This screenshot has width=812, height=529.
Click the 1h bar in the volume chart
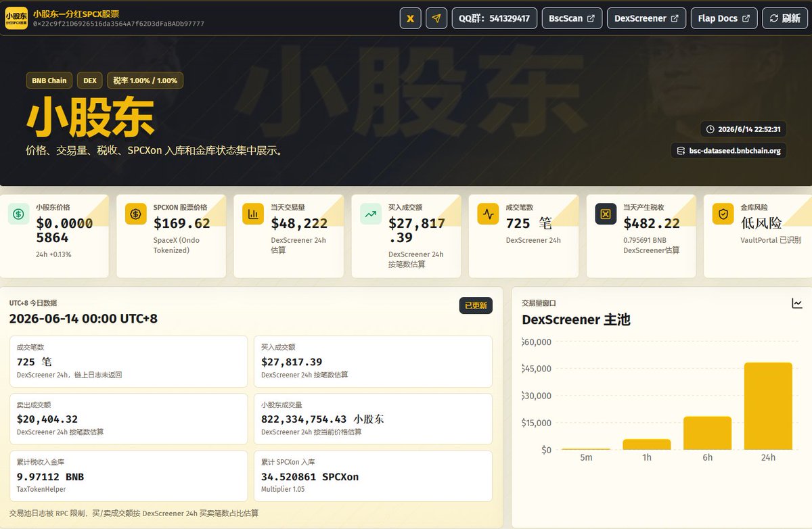[647, 444]
